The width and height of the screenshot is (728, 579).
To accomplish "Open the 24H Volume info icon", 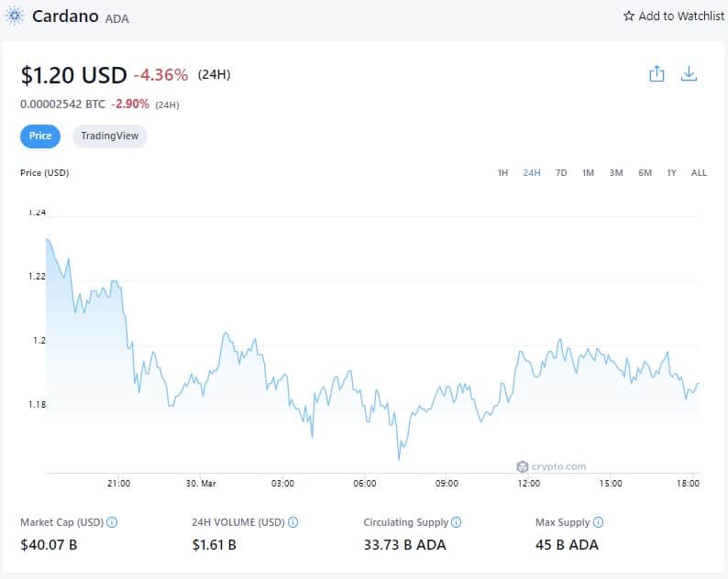I will [293, 522].
